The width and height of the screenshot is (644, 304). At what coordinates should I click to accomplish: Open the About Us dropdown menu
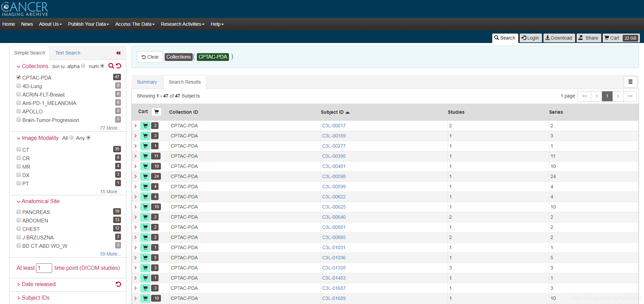click(50, 24)
